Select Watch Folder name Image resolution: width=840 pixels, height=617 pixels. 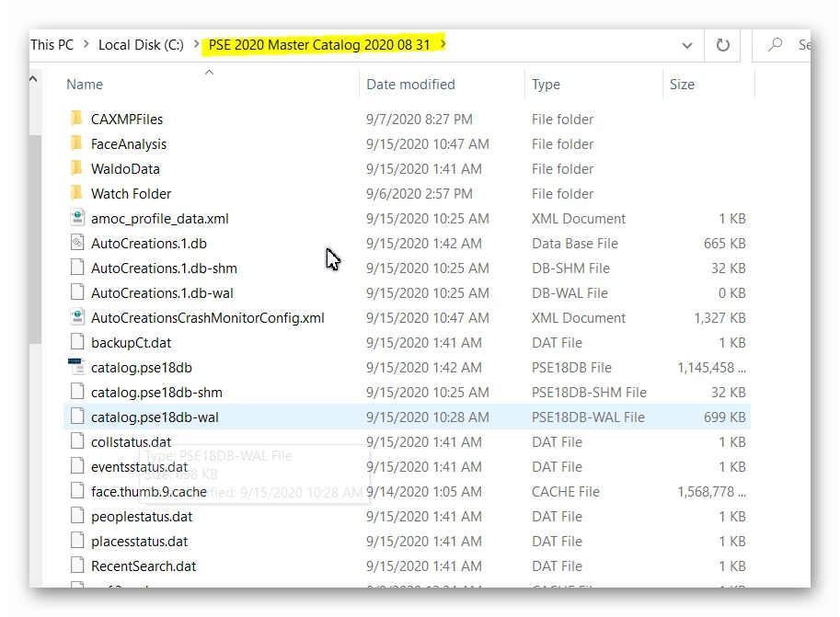pyautogui.click(x=132, y=194)
